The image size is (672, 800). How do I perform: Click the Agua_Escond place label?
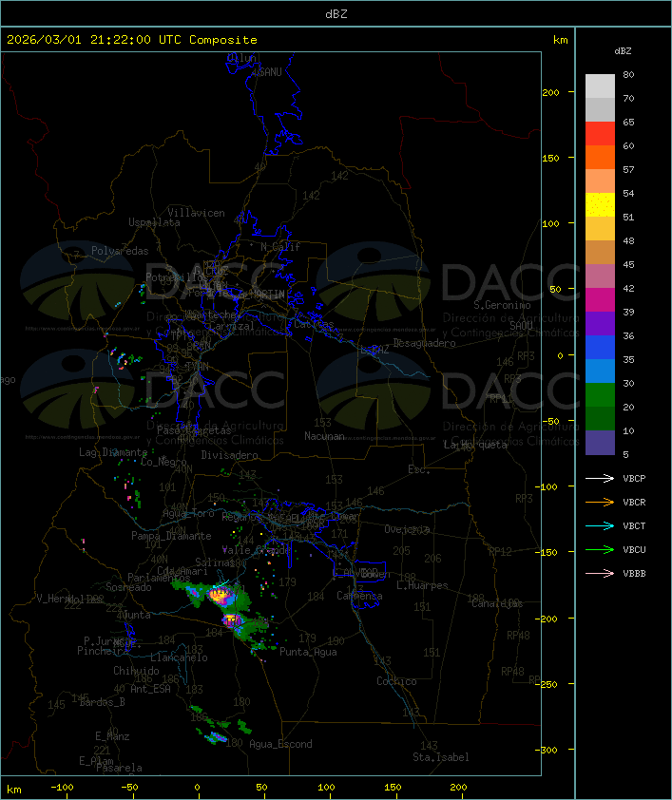[x=280, y=744]
